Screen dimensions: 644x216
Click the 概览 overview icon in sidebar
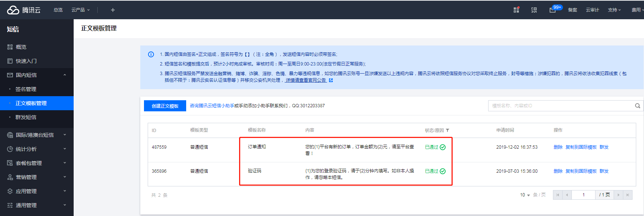pos(10,47)
